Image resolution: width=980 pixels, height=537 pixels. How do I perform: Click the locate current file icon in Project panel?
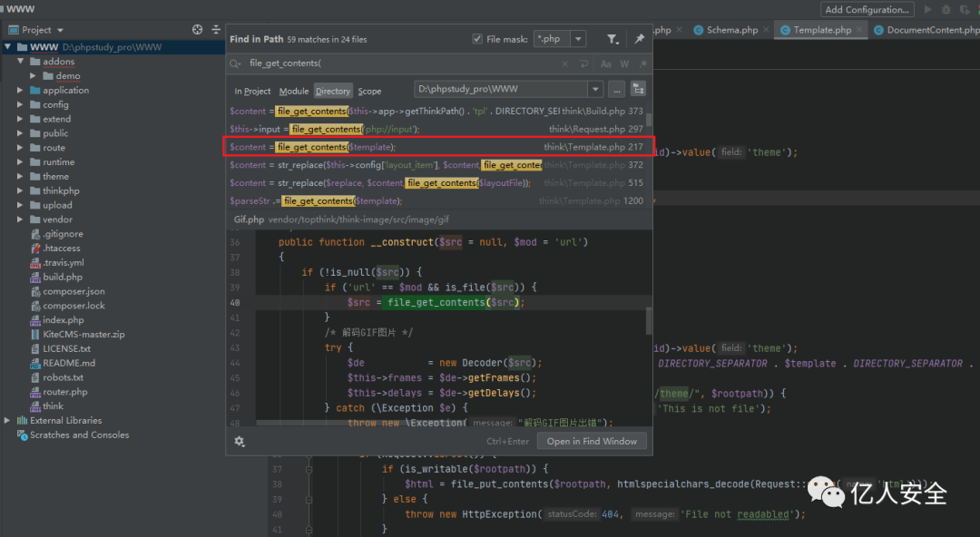pyautogui.click(x=198, y=30)
